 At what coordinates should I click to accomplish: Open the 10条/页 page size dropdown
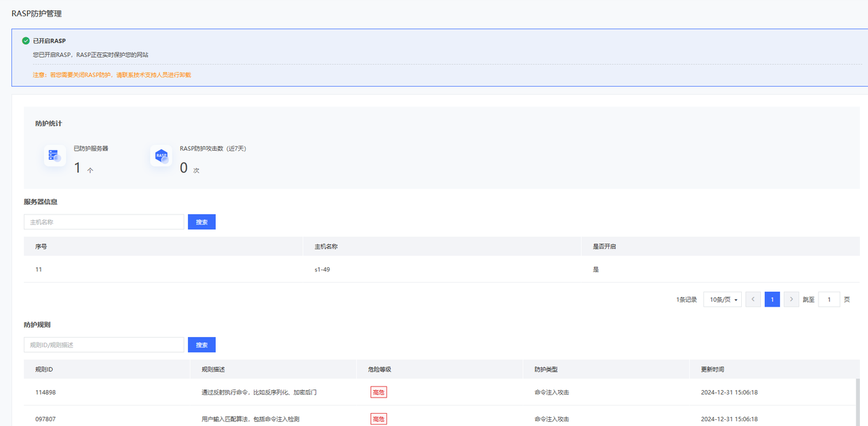coord(722,299)
